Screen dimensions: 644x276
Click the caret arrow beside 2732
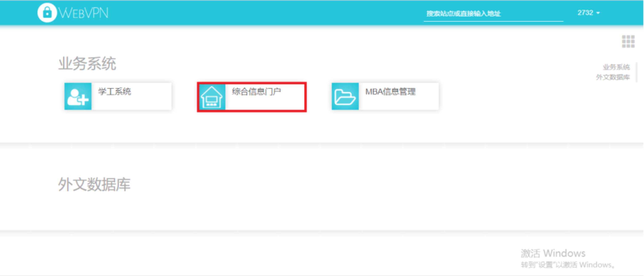coord(598,13)
